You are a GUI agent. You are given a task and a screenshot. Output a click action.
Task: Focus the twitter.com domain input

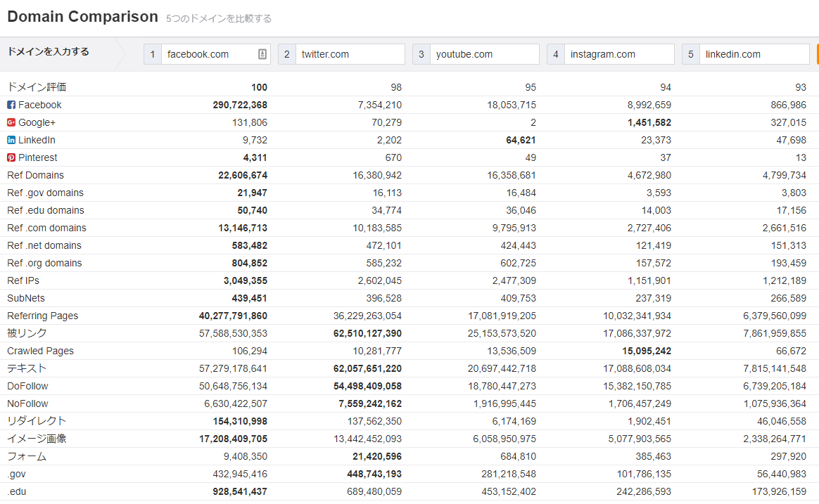click(349, 54)
